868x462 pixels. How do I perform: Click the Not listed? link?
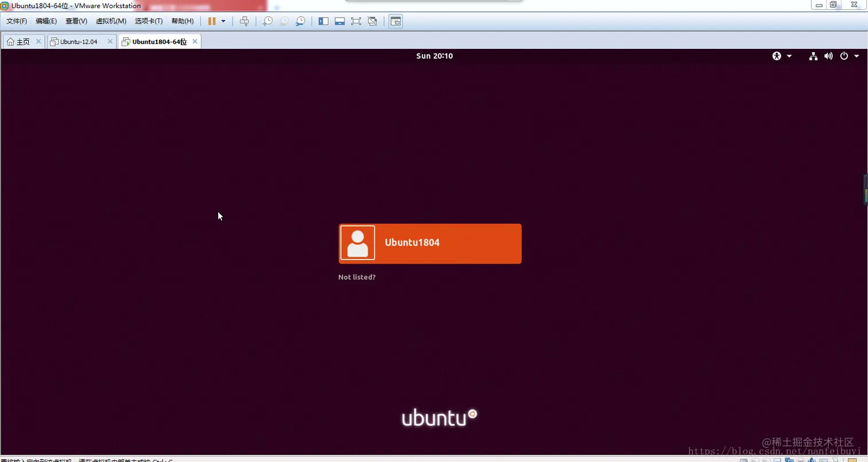point(357,277)
